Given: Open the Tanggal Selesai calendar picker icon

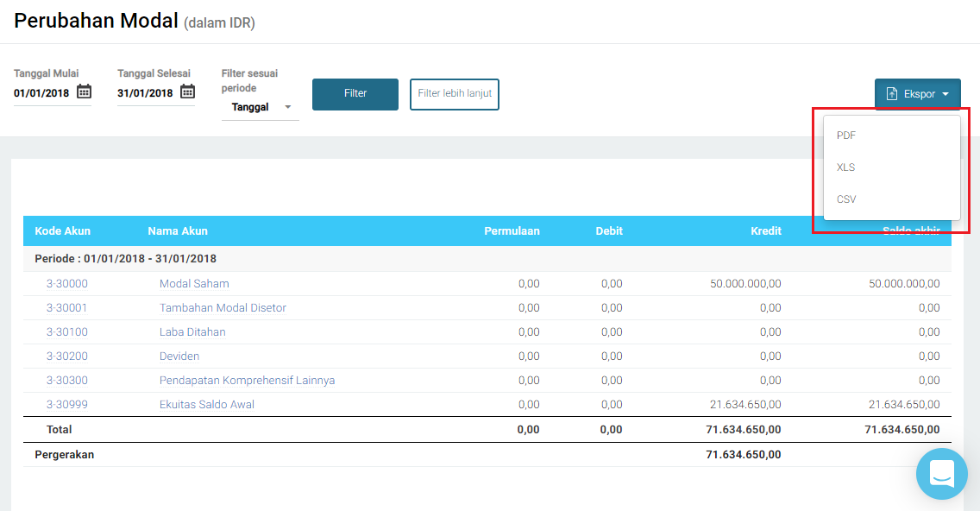Looking at the screenshot, I should [x=187, y=91].
